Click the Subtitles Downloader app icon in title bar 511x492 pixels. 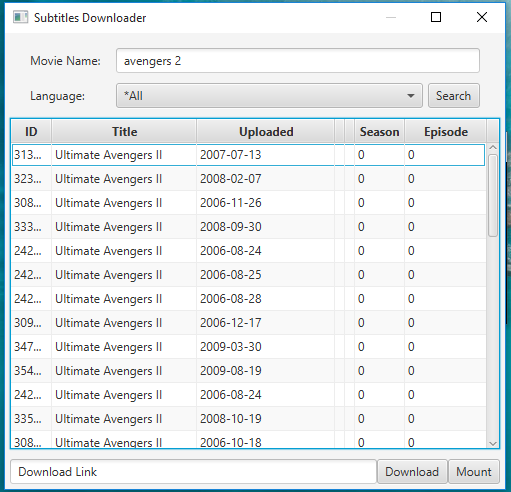(x=20, y=17)
